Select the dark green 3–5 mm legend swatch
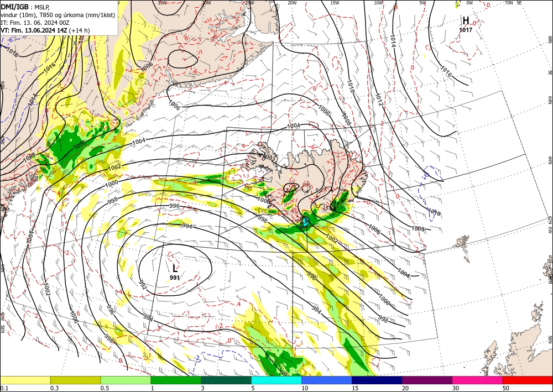 coord(226,380)
